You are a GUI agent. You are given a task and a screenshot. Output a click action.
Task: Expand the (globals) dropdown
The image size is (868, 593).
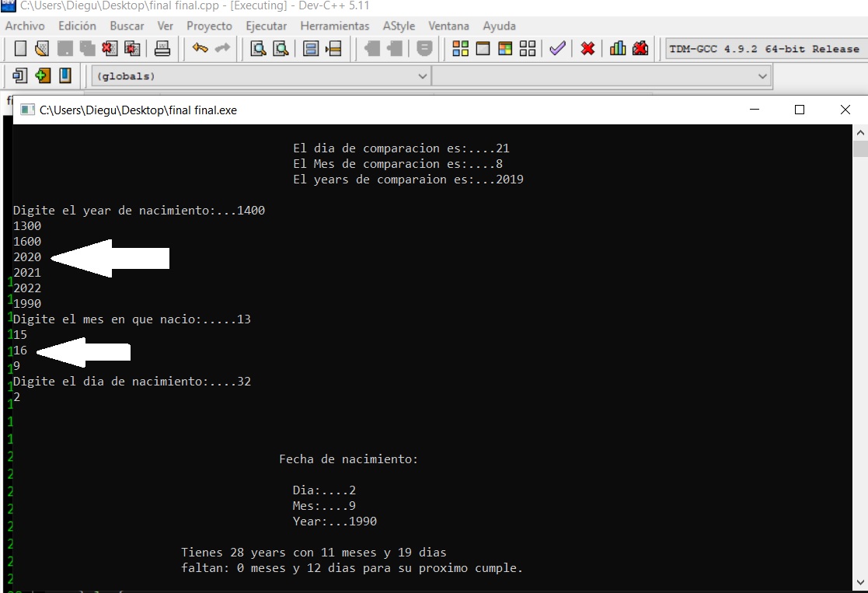[261, 76]
